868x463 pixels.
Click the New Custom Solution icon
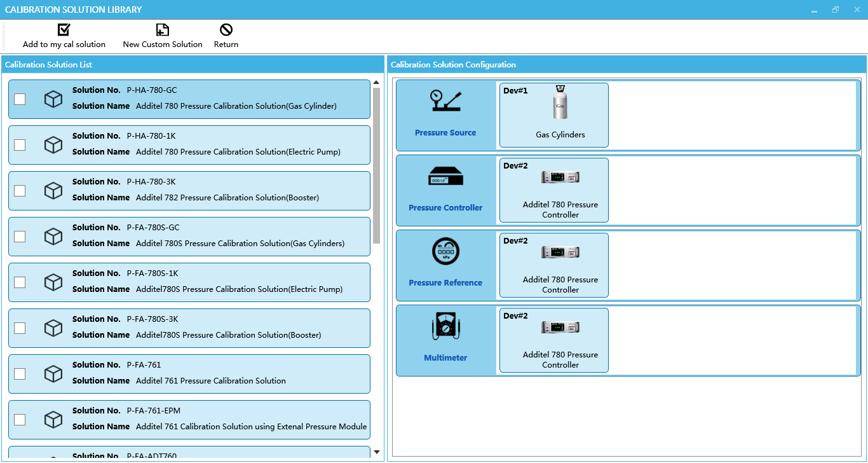[163, 29]
